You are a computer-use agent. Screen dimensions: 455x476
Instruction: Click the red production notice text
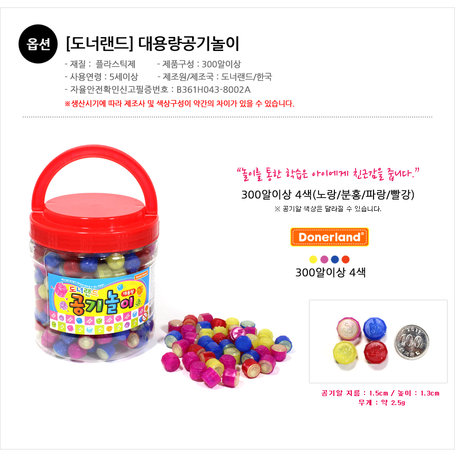[179, 104]
